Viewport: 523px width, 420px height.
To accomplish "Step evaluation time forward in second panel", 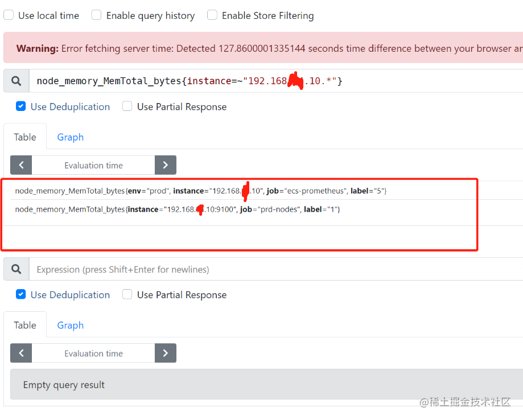I will point(166,353).
